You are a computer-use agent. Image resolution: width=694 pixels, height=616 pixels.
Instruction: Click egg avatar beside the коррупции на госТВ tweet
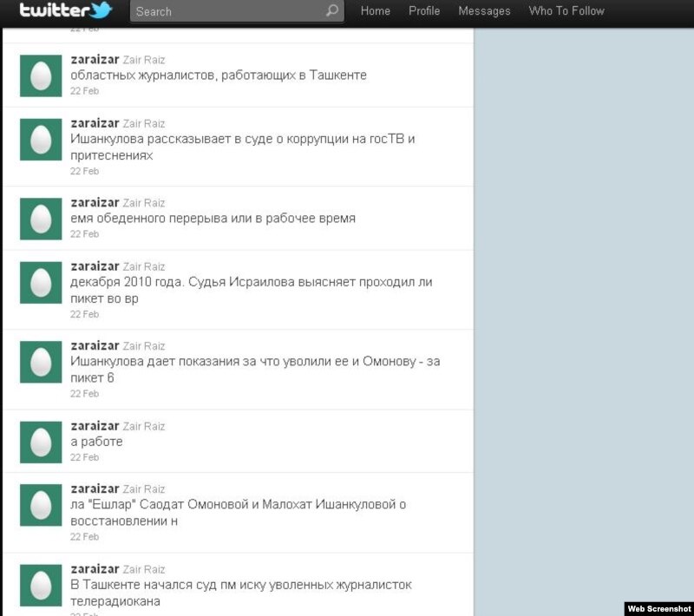pos(41,140)
